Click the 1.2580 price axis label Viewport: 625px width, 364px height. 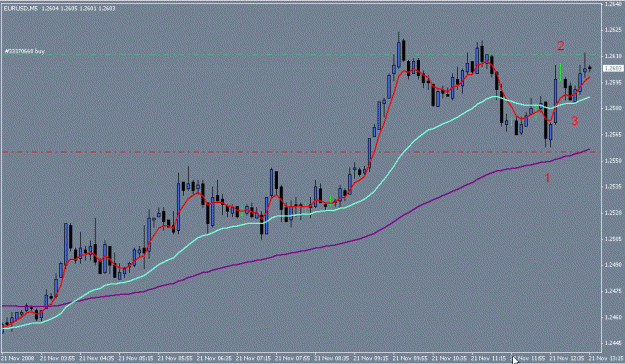click(x=613, y=108)
